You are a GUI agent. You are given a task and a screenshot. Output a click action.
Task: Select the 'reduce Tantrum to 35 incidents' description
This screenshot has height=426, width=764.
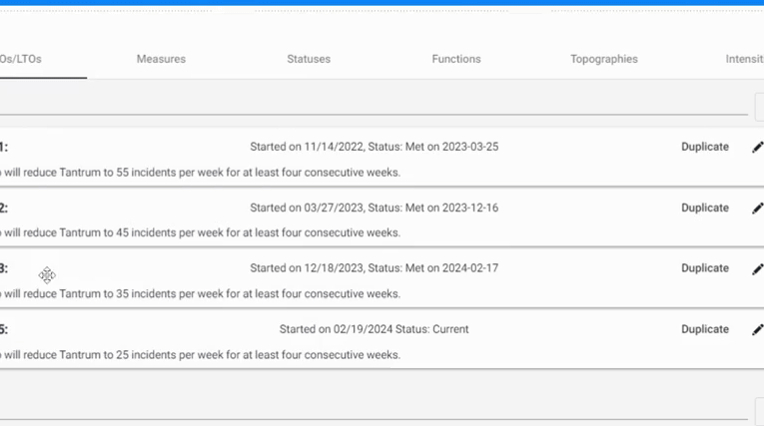coord(200,294)
